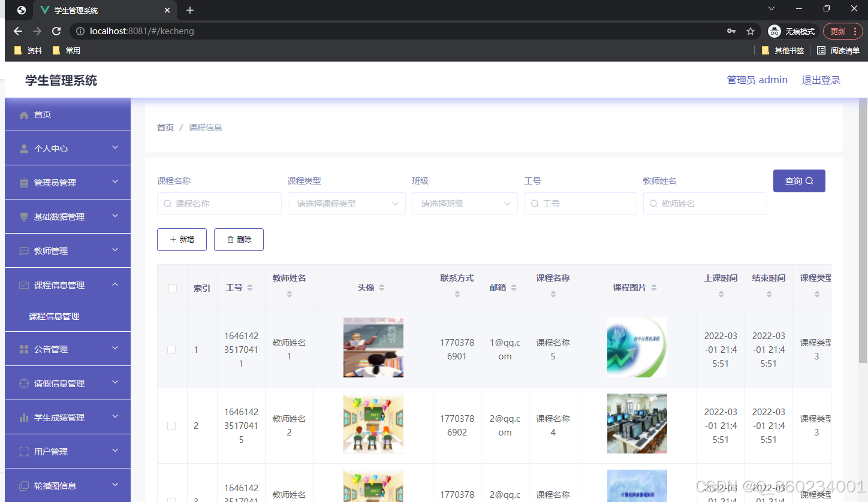The width and height of the screenshot is (868, 502).
Task: Sort by 邮箱 column sort arrows
Action: tap(514, 288)
